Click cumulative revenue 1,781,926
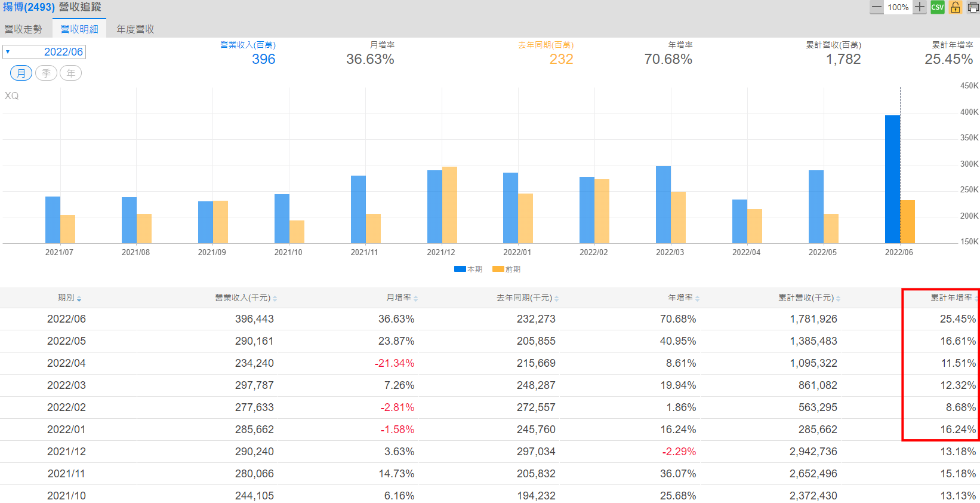The width and height of the screenshot is (980, 503). [813, 319]
